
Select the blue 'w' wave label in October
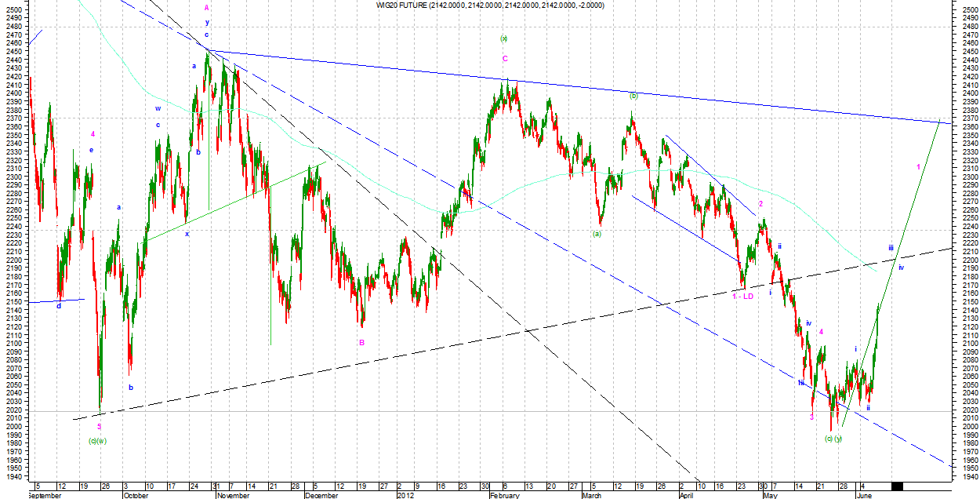158,108
